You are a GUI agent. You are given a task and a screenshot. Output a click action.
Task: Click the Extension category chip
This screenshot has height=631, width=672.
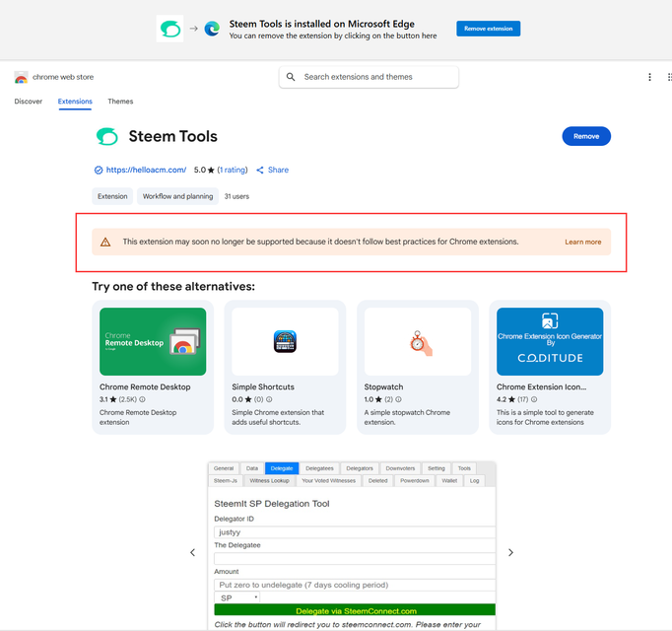(x=112, y=196)
